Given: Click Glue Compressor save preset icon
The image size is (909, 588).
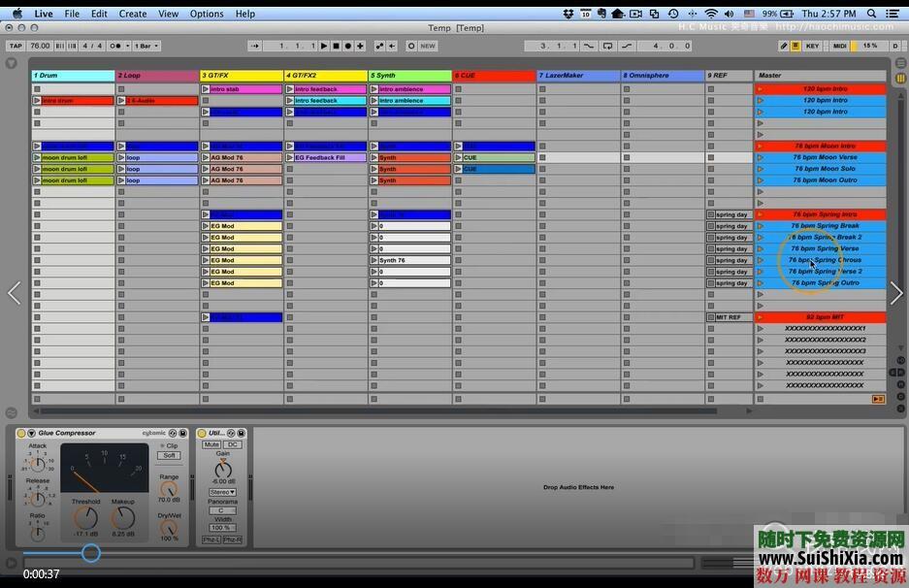Looking at the screenshot, I should 182,433.
